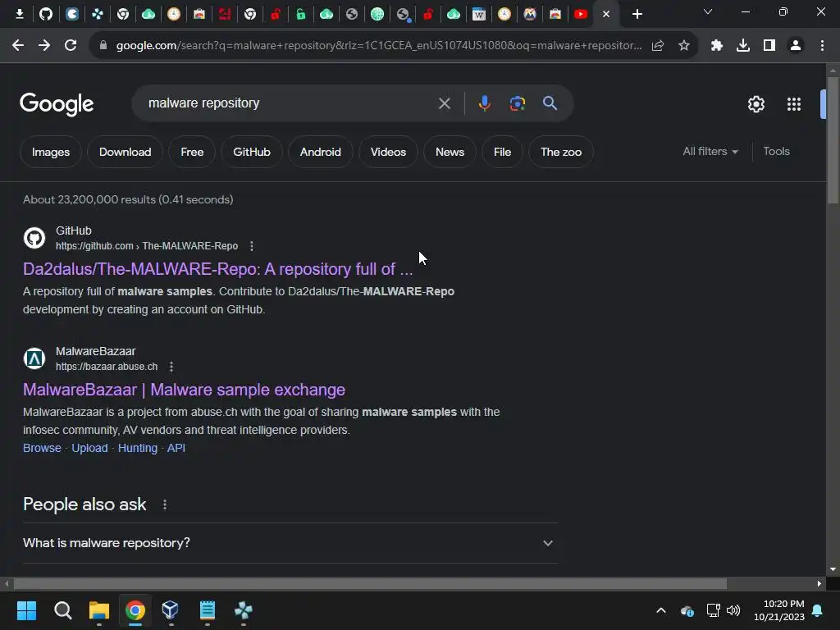The height and width of the screenshot is (630, 840).
Task: Switch to the GitHub browser tab
Action: click(46, 14)
